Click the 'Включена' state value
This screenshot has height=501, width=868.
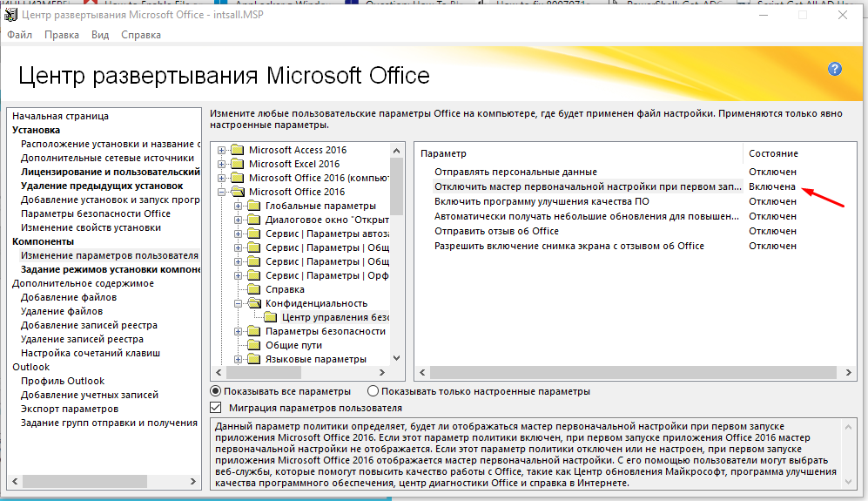click(772, 186)
